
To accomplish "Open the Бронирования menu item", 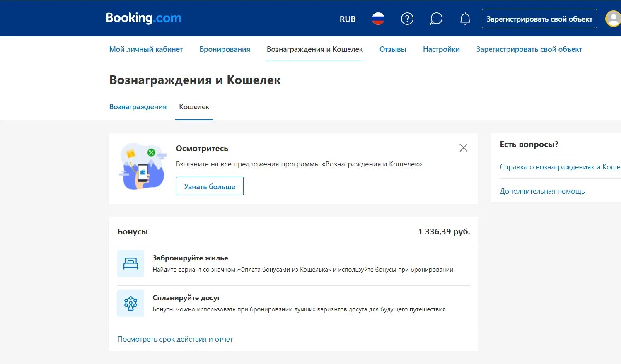I will (225, 49).
